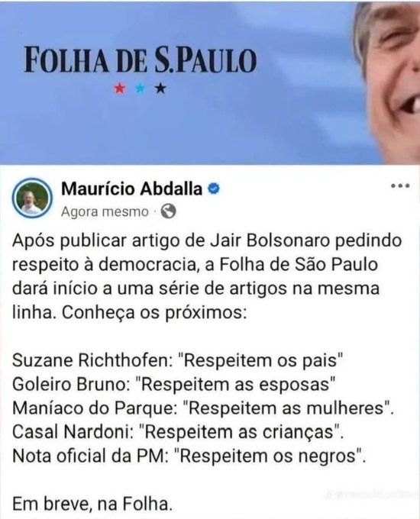Click the black star under Folha logo

click(160, 89)
